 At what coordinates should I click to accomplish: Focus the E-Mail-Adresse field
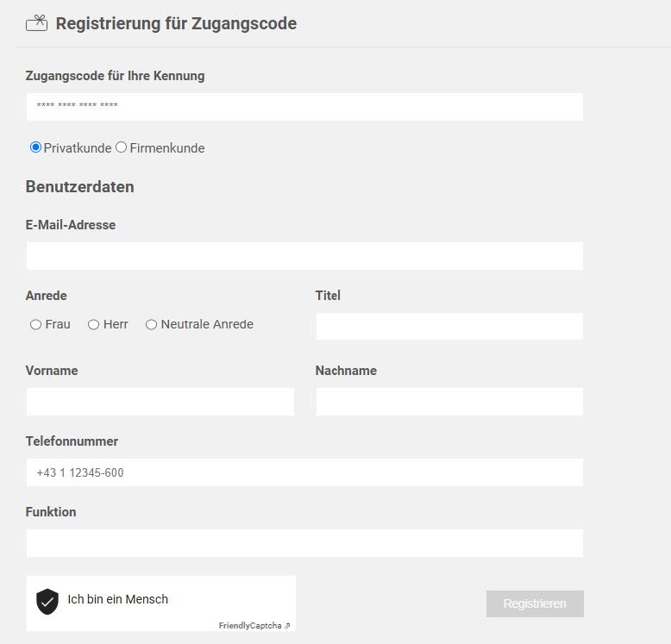coord(304,256)
